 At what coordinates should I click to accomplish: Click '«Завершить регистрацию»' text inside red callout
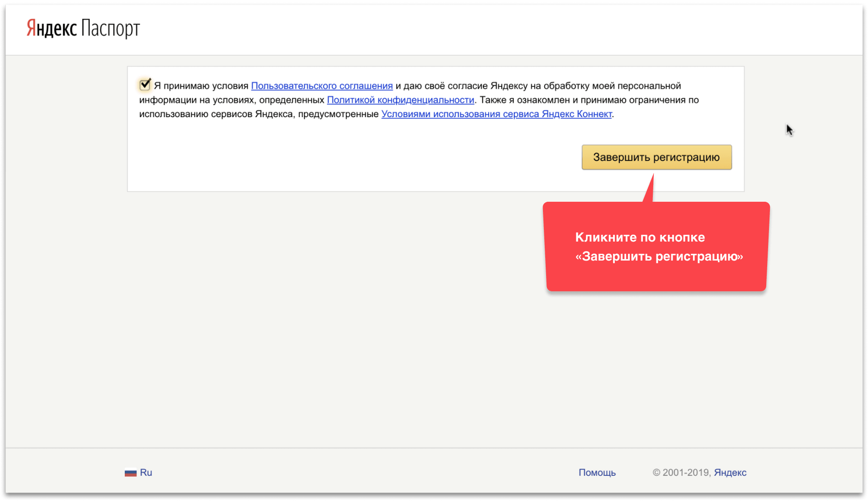pyautogui.click(x=659, y=256)
